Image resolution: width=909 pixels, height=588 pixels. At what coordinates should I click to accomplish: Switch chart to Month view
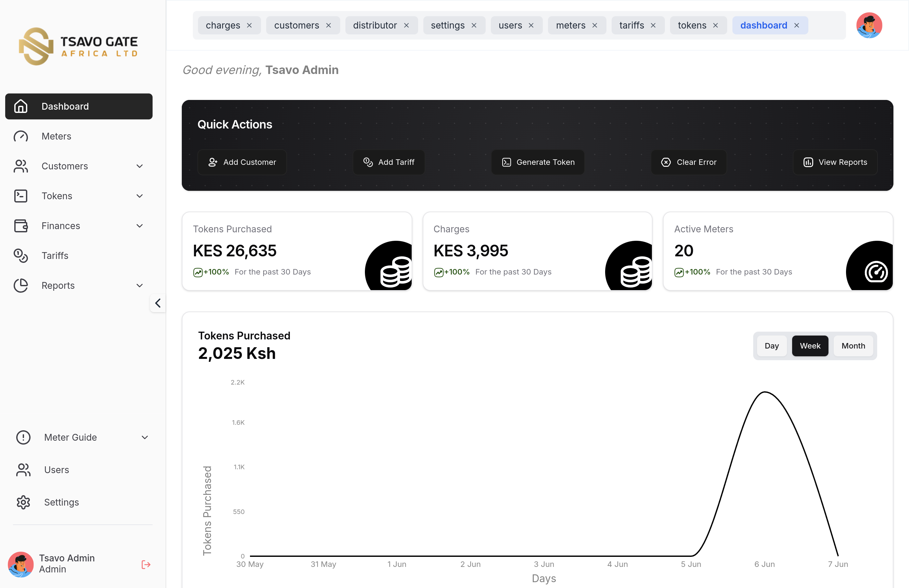coord(853,346)
